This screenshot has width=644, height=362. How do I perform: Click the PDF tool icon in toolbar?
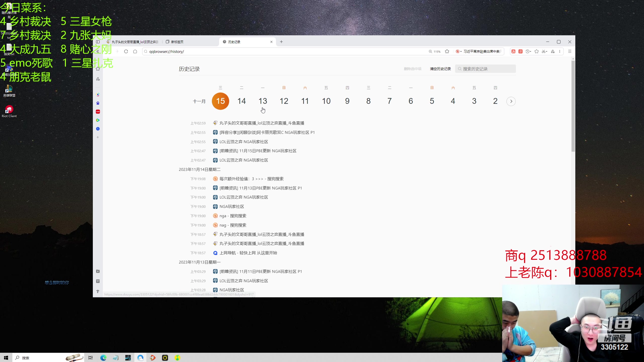[x=513, y=52]
